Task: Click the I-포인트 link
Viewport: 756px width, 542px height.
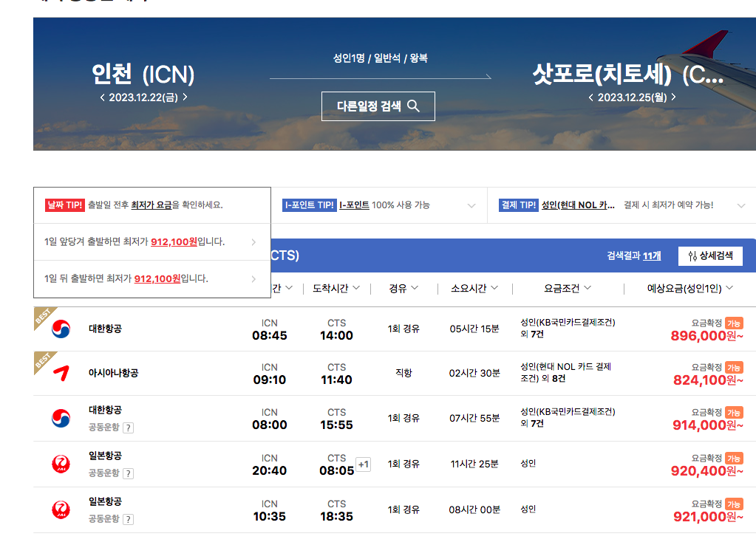Action: [355, 205]
